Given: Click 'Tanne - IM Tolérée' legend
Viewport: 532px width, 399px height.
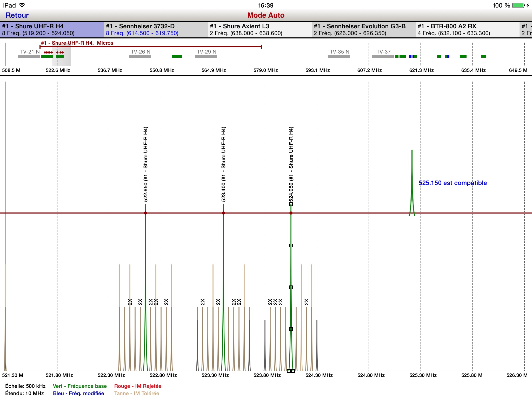Looking at the screenshot, I should coord(137,393).
